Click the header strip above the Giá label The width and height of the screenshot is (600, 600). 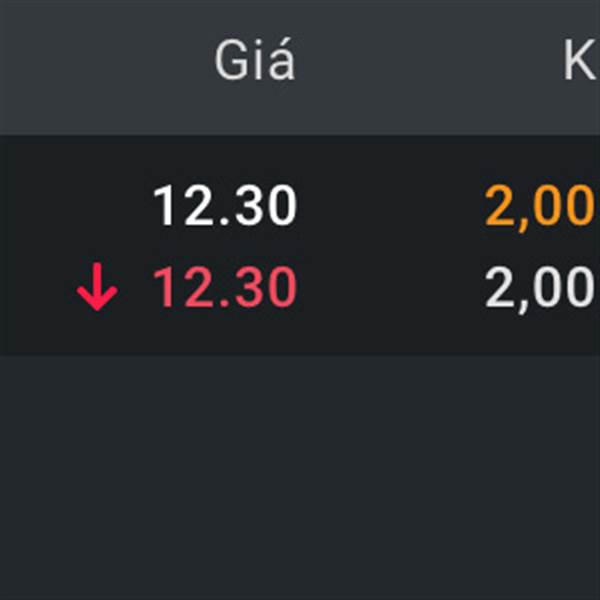[255, 19]
